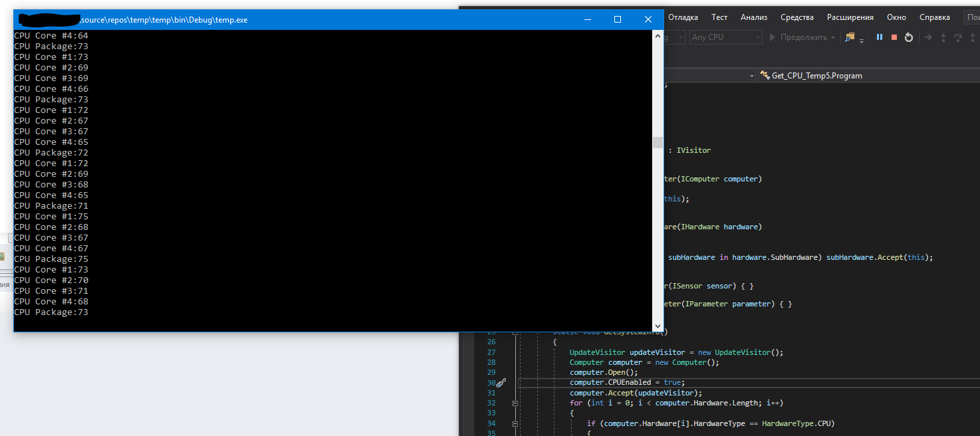The image size is (980, 436).
Task: Click the console scrollbar down arrow
Action: point(658,326)
